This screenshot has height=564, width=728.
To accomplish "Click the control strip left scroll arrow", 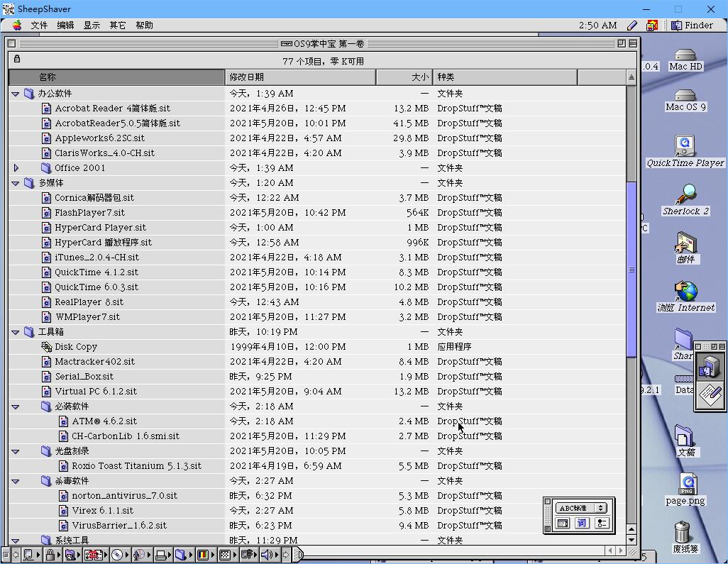I will pos(16,554).
